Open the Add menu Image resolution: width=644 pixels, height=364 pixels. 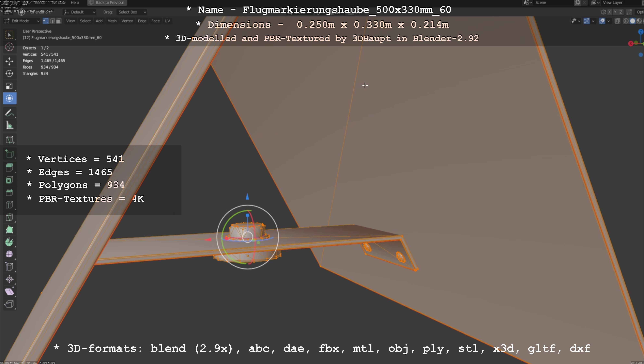[x=99, y=21]
